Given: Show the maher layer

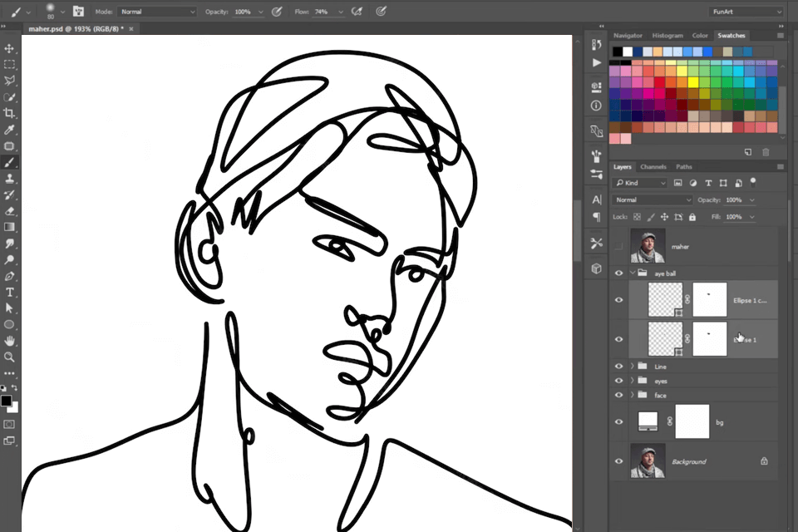Looking at the screenshot, I should (618, 247).
